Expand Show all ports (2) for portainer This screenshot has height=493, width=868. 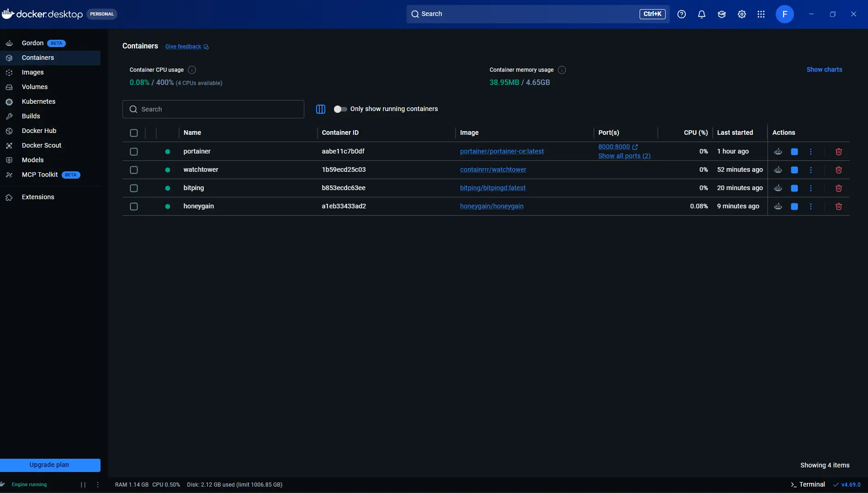(624, 156)
